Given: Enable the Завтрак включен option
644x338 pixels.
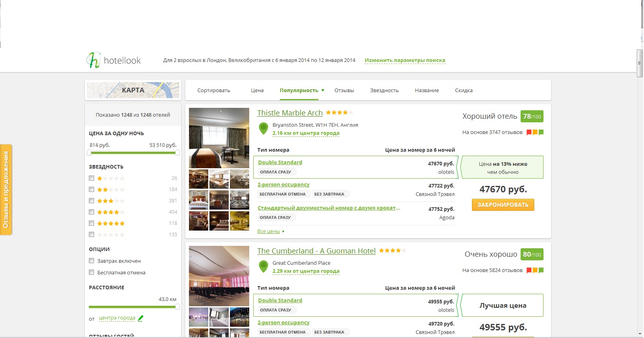Looking at the screenshot, I should coord(92,261).
